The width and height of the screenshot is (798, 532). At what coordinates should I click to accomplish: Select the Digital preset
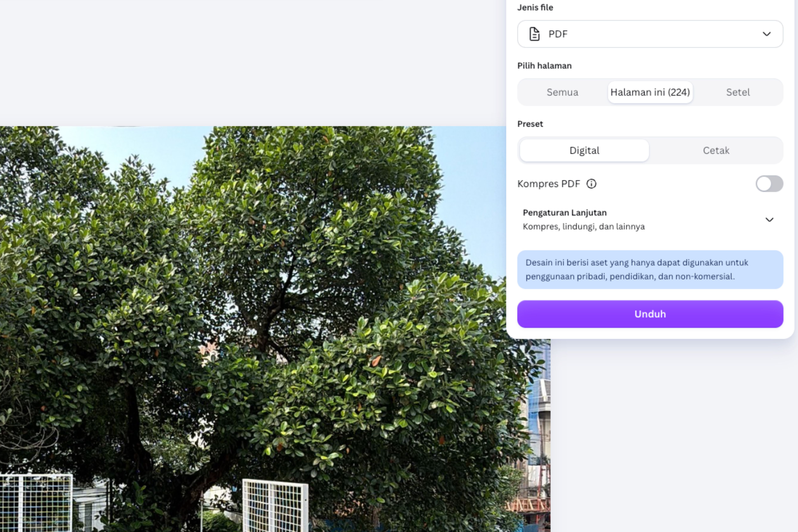[584, 150]
